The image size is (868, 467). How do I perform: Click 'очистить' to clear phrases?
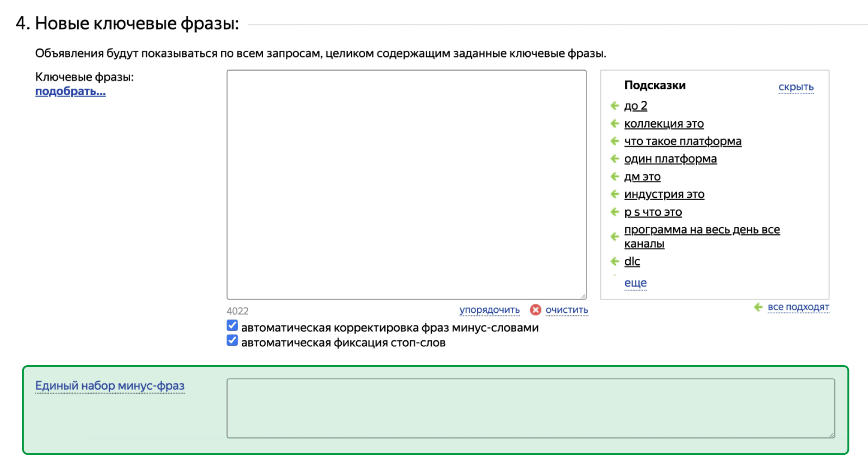click(567, 310)
